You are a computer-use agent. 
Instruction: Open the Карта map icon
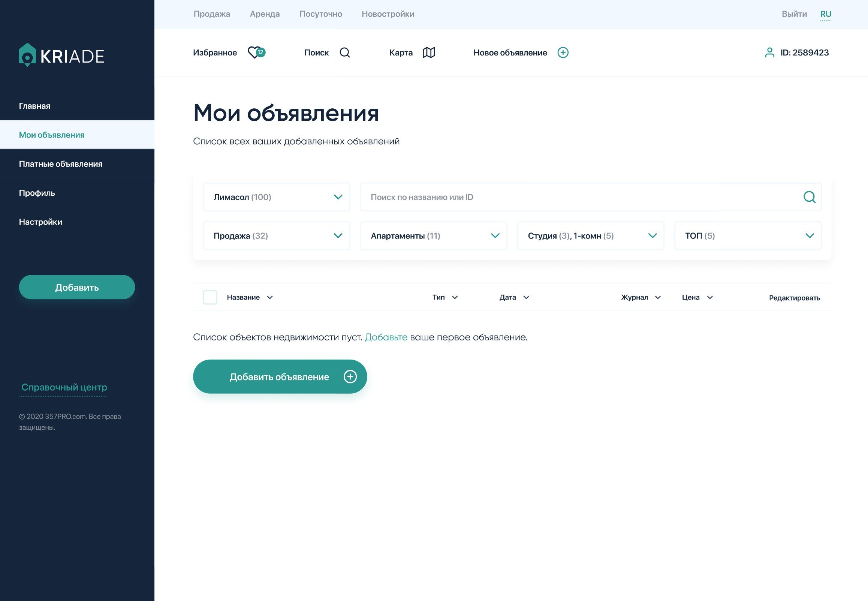pos(428,52)
